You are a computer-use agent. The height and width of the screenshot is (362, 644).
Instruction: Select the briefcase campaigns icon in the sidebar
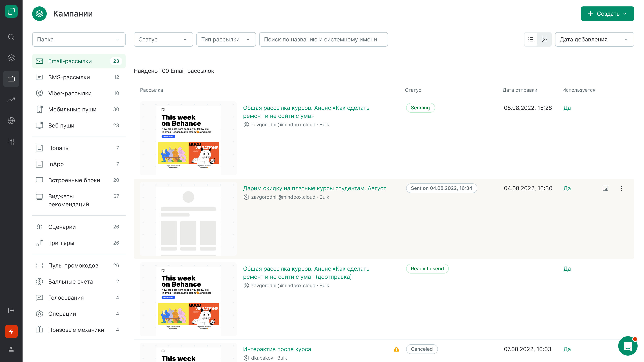click(11, 79)
